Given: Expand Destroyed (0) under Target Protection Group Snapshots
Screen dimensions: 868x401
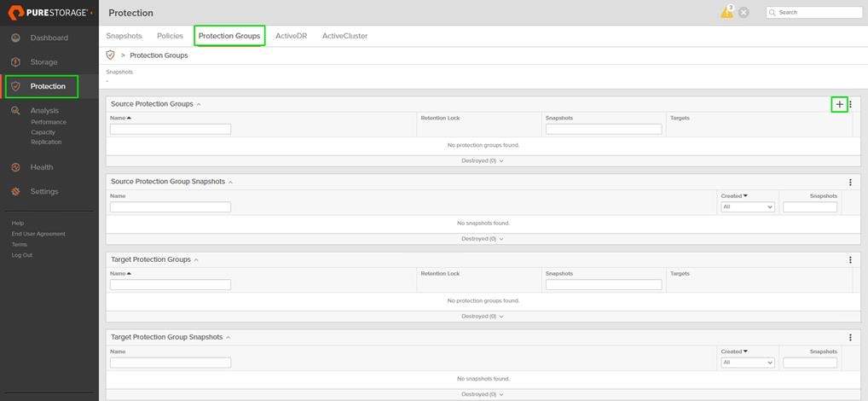Looking at the screenshot, I should click(482, 394).
